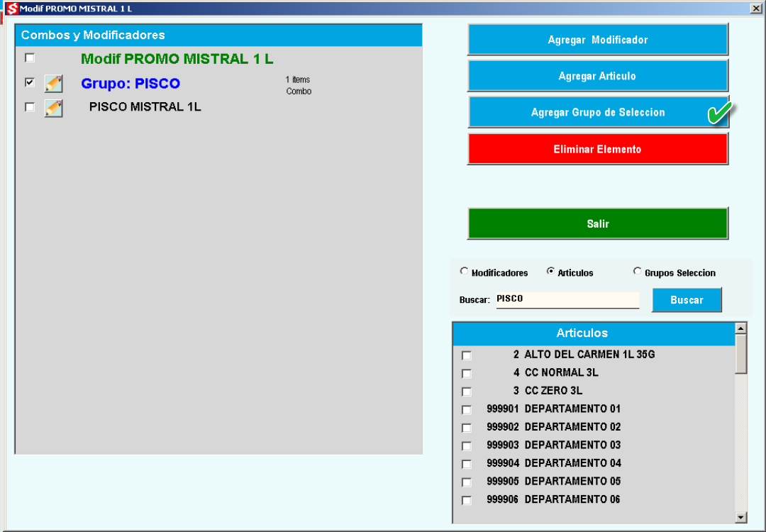Click the CC NORMAL 3L row text

click(561, 372)
